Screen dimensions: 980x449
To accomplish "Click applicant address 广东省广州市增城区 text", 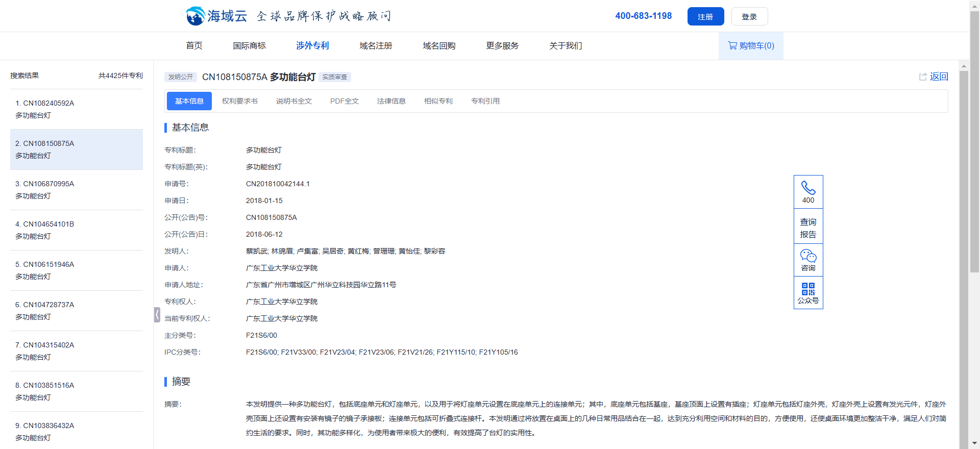I will coord(321,285).
